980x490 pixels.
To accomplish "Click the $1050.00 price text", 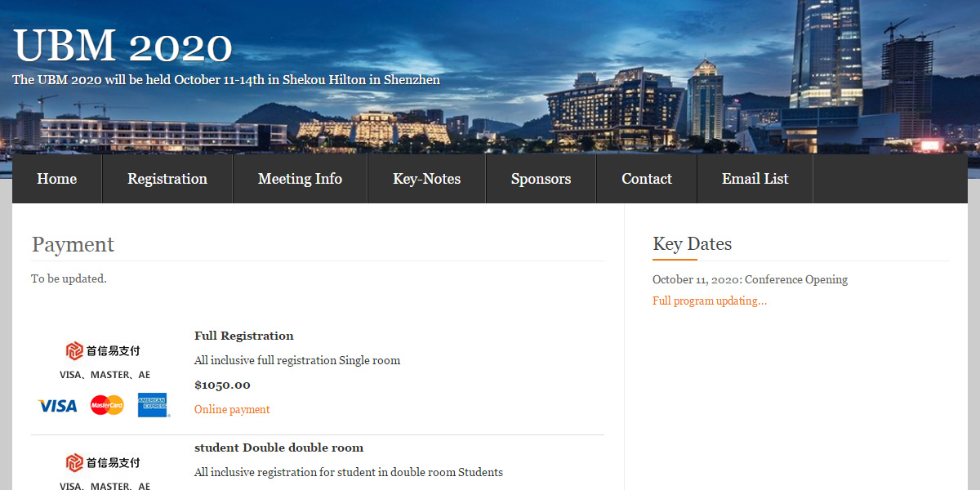I will (x=222, y=385).
